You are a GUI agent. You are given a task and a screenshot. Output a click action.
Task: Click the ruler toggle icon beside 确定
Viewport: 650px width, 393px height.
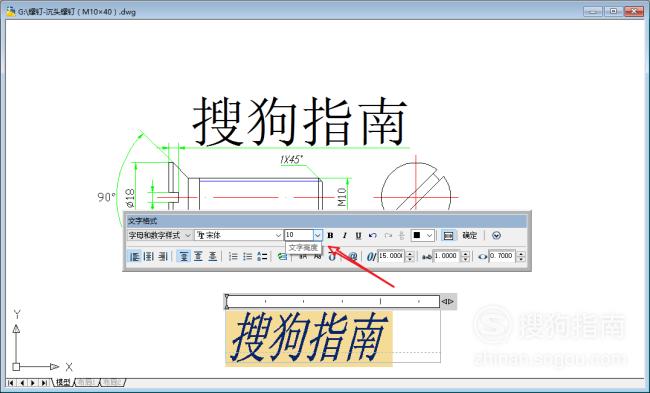pos(448,235)
